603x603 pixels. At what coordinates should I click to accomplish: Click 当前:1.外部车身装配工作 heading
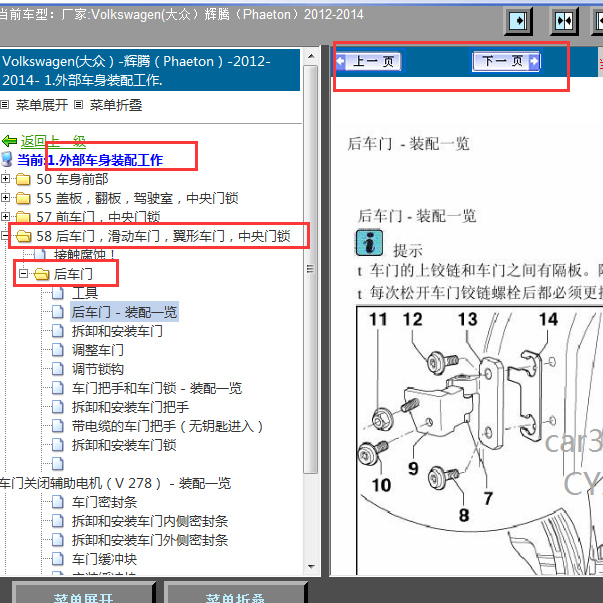pos(90,160)
